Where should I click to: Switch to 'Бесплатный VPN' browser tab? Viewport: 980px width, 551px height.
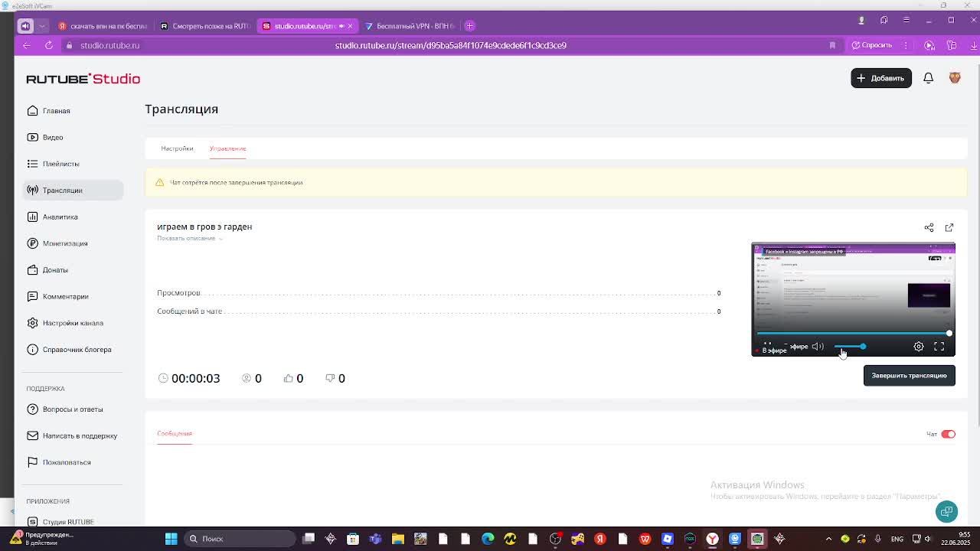[x=410, y=26]
